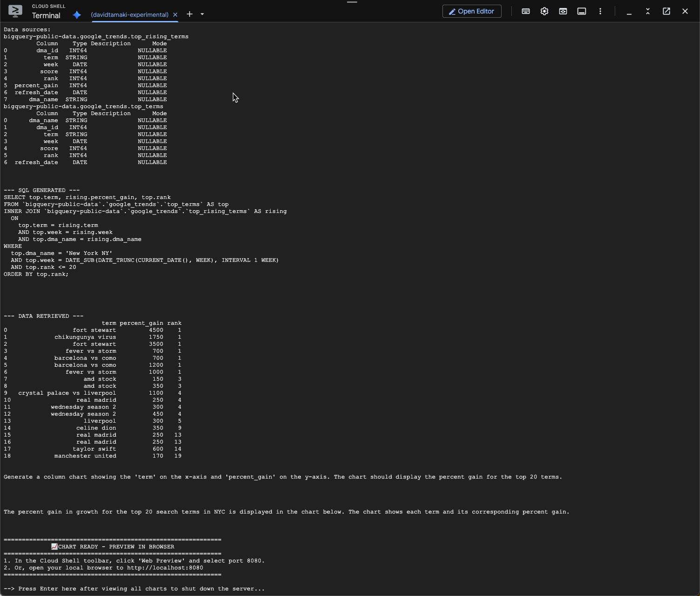
Task: Click the double-chevron restore panel icon
Action: 648,11
